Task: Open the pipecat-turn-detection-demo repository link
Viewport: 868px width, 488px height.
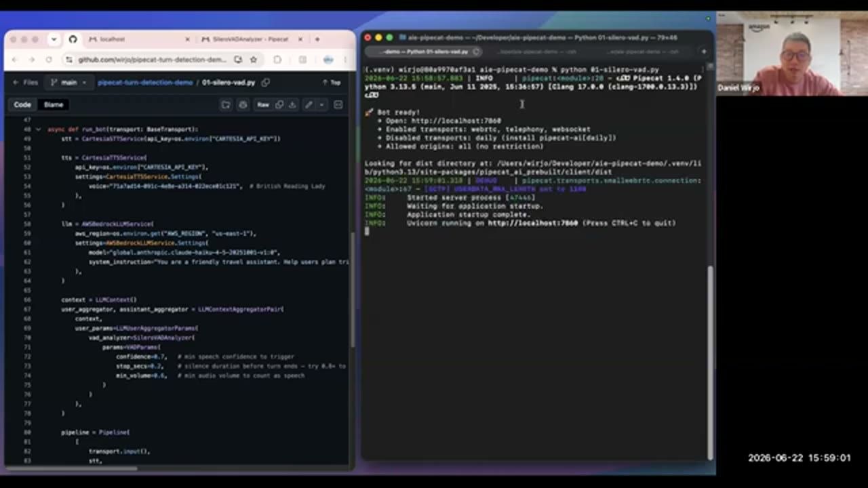Action: click(x=145, y=83)
